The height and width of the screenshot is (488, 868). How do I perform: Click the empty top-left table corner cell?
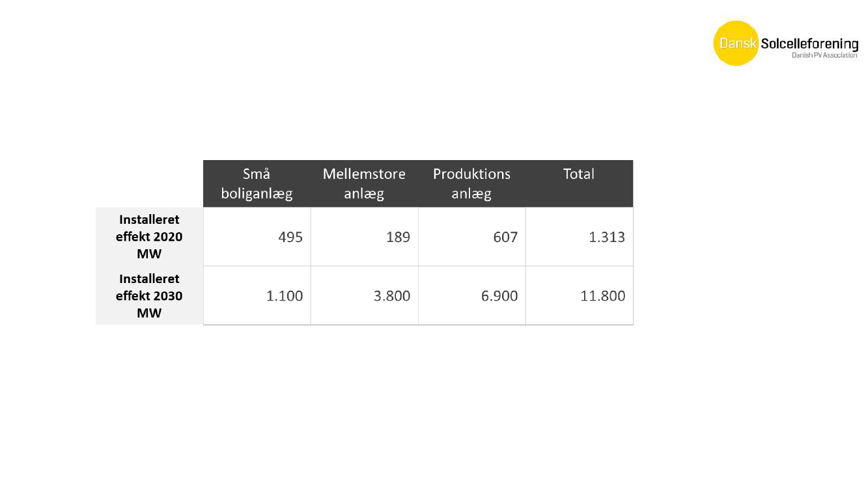click(149, 183)
